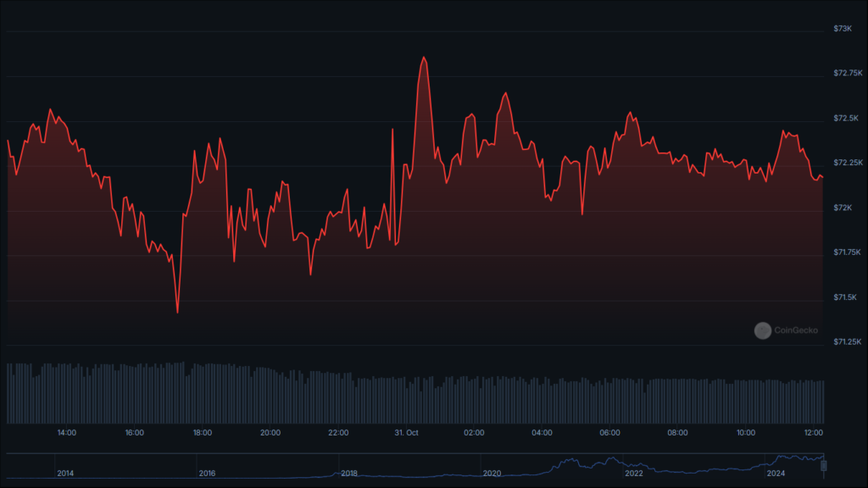Click the 16:00 time axis label

pyautogui.click(x=135, y=433)
